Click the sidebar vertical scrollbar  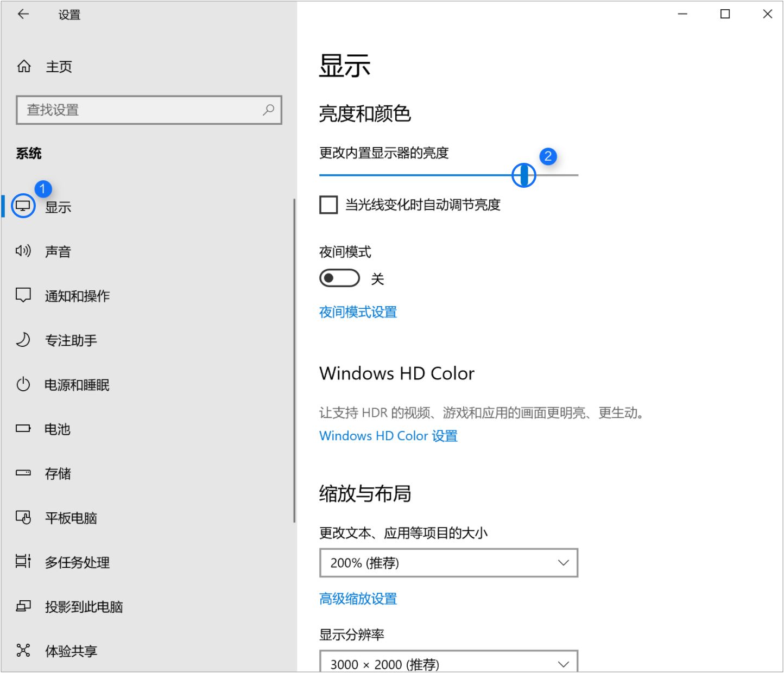294,360
